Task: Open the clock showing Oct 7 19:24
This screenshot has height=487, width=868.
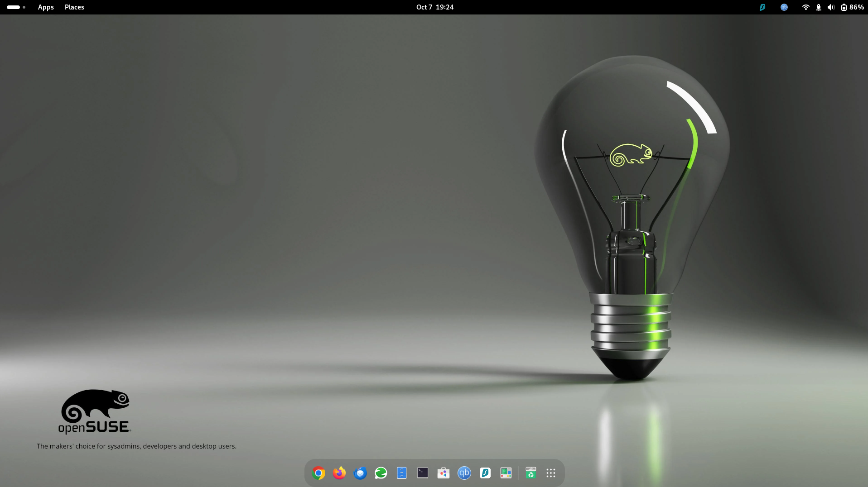Action: [435, 7]
